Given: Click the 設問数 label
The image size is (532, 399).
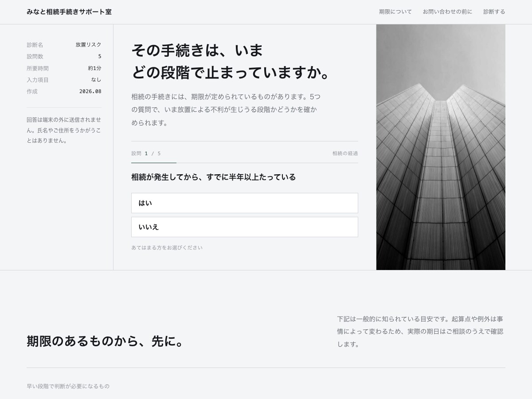Looking at the screenshot, I should pyautogui.click(x=35, y=56).
